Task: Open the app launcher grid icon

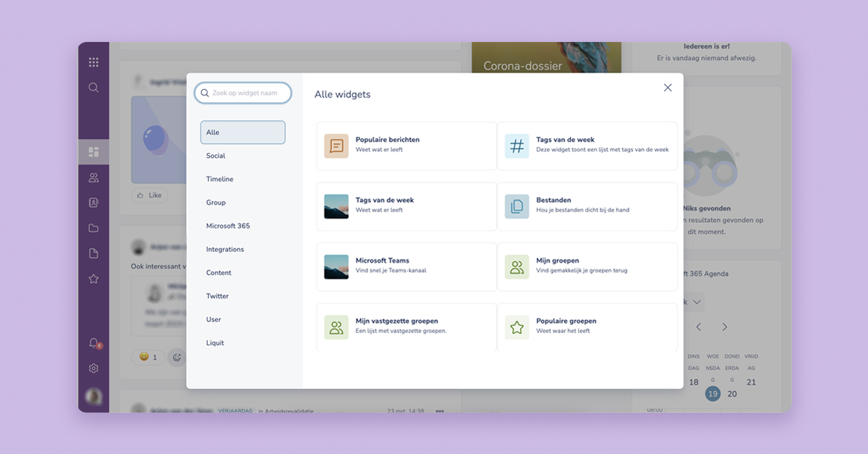Action: point(93,62)
